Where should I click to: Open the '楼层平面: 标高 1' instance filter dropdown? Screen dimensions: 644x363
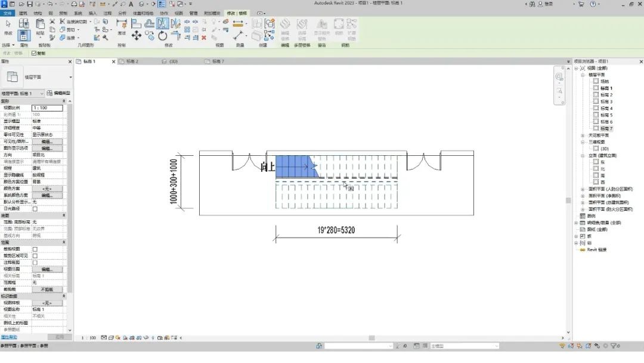tap(23, 93)
